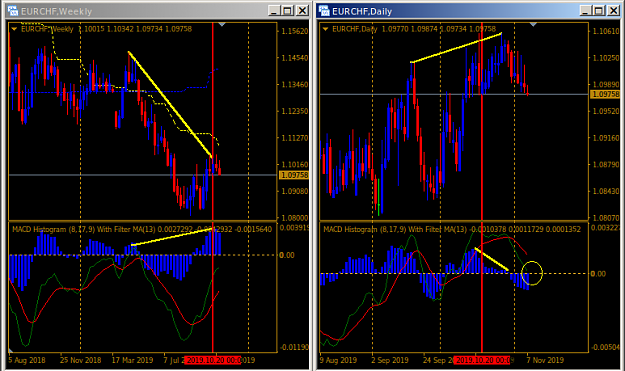Image resolution: width=625 pixels, height=371 pixels.
Task: Click the red 2019.10.20 date label on Weekly chart
Action: point(214,360)
